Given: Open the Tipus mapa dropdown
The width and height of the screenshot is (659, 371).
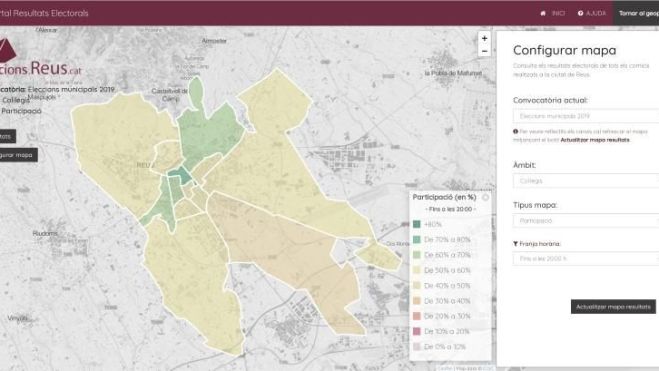Looking at the screenshot, I should pos(586,221).
